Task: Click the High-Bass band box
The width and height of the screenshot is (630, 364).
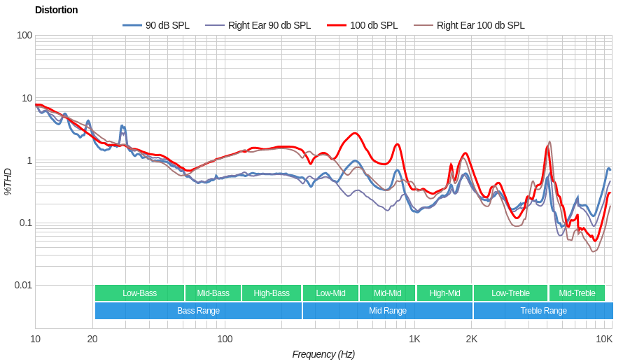Action: click(x=272, y=293)
